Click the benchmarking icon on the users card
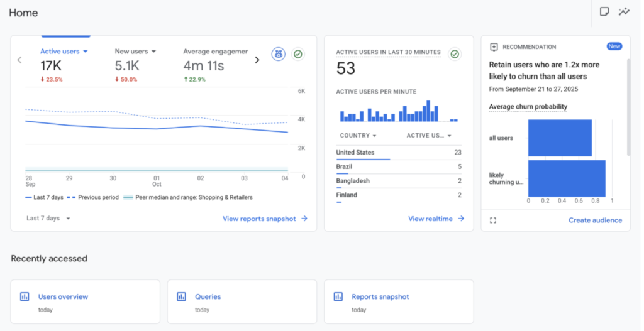The image size is (644, 331). coord(278,54)
